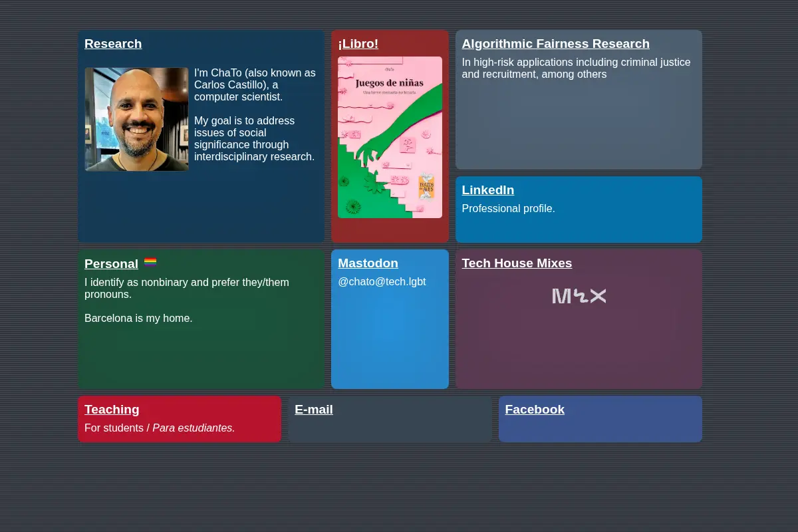The height and width of the screenshot is (532, 798).
Task: Visit the LinkedIn profile link
Action: coord(488,190)
